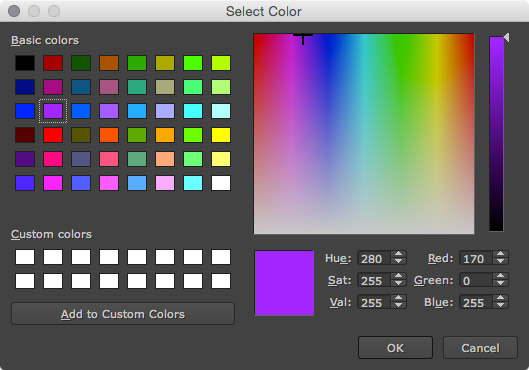
Task: Click the Val value field
Action: [374, 302]
